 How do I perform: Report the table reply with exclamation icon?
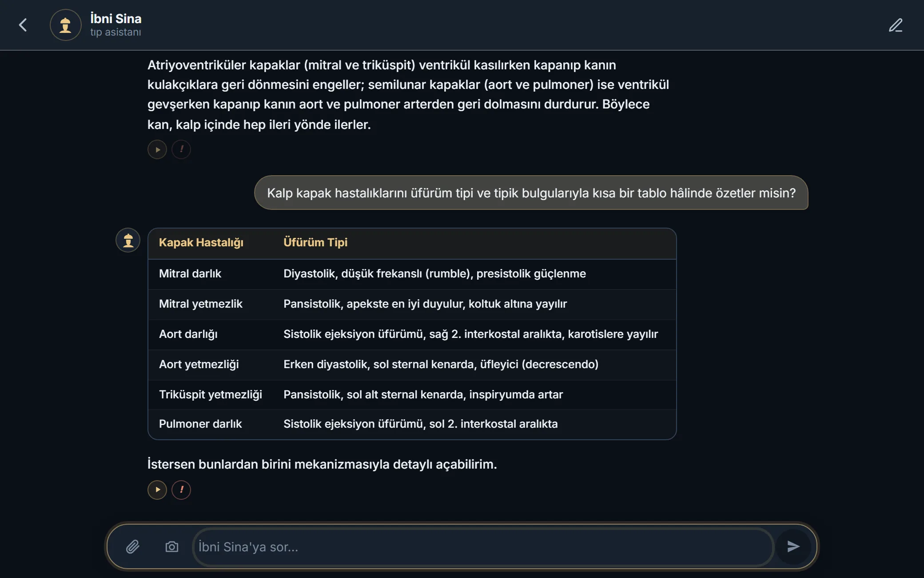click(181, 490)
